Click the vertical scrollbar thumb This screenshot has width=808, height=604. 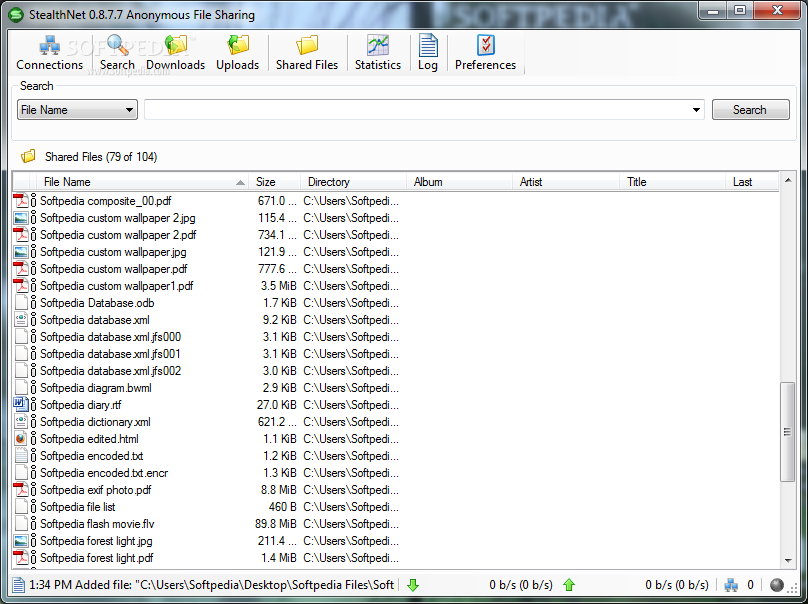coord(788,432)
